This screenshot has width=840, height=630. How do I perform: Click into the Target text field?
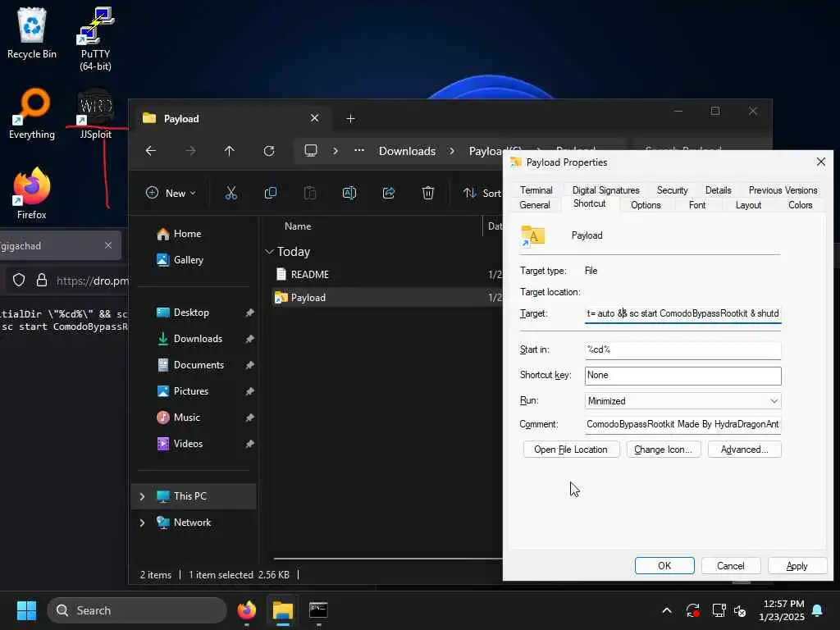pyautogui.click(x=682, y=313)
